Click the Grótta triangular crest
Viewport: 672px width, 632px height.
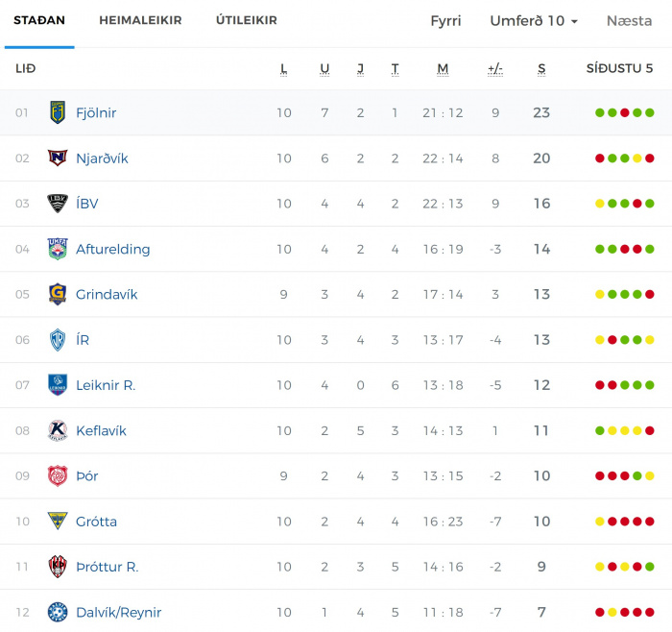(58, 521)
